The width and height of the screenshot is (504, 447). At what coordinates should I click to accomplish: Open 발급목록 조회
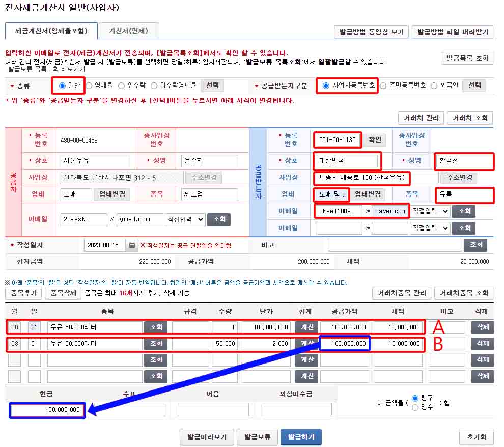(x=467, y=59)
